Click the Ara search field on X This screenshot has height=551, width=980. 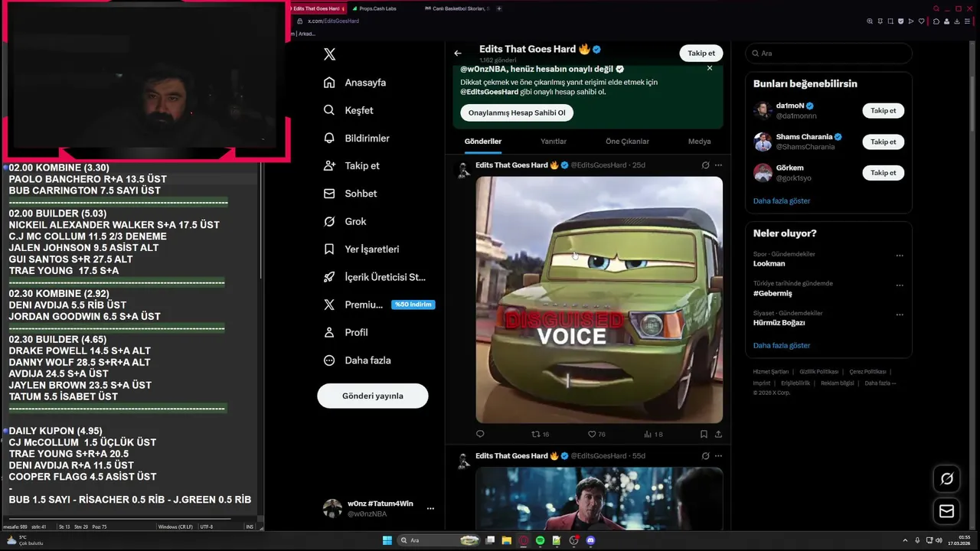tap(828, 54)
